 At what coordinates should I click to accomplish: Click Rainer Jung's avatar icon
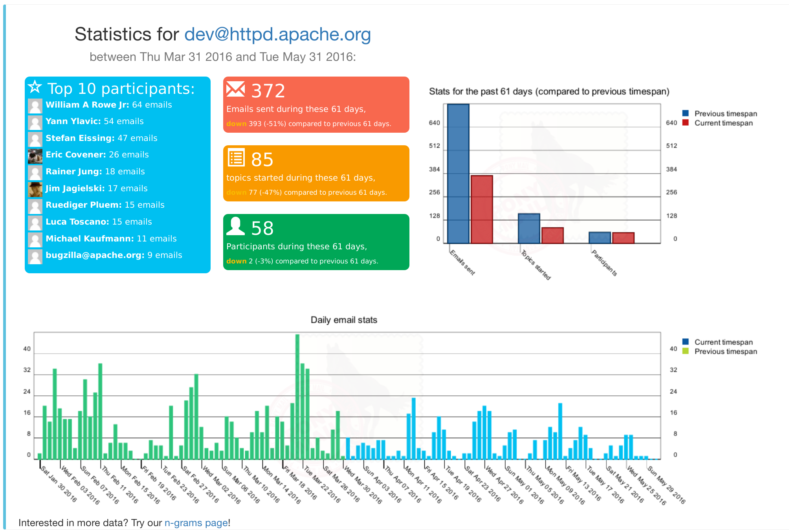point(35,173)
